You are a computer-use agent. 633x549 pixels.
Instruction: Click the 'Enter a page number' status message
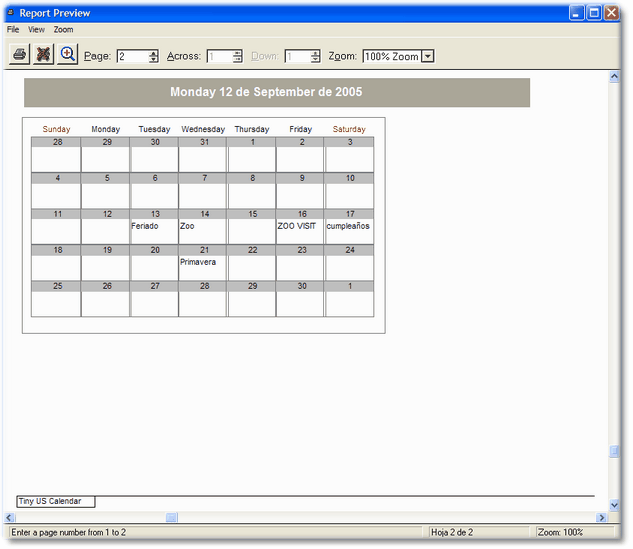pos(69,532)
